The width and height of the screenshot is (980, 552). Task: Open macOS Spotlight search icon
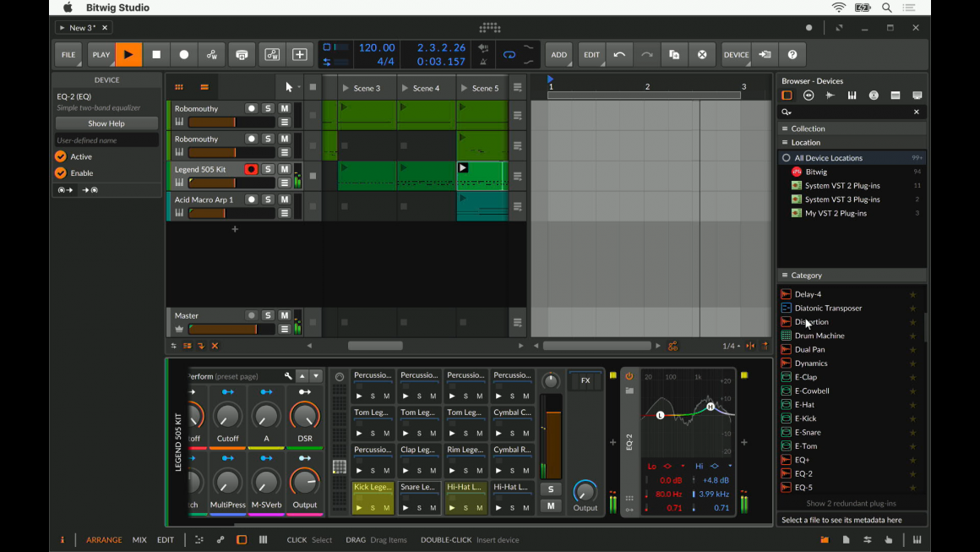[x=887, y=8]
